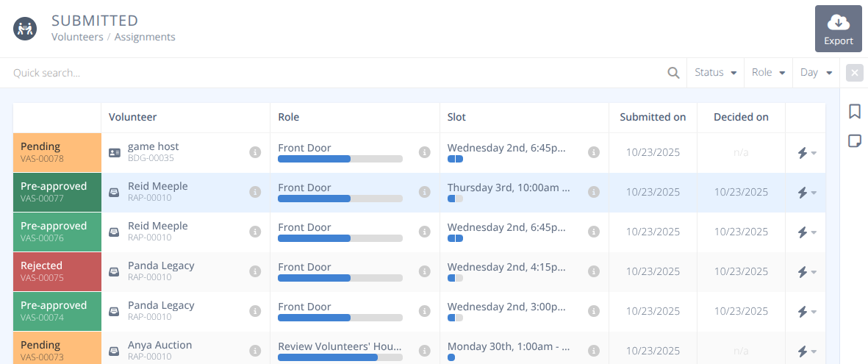This screenshot has width=868, height=364.
Task: Clear filters with the X button
Action: click(854, 73)
